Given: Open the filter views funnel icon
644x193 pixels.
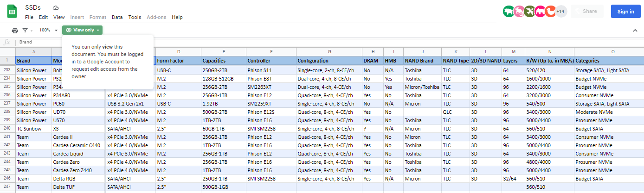Looking at the screenshot, I should click(x=27, y=30).
